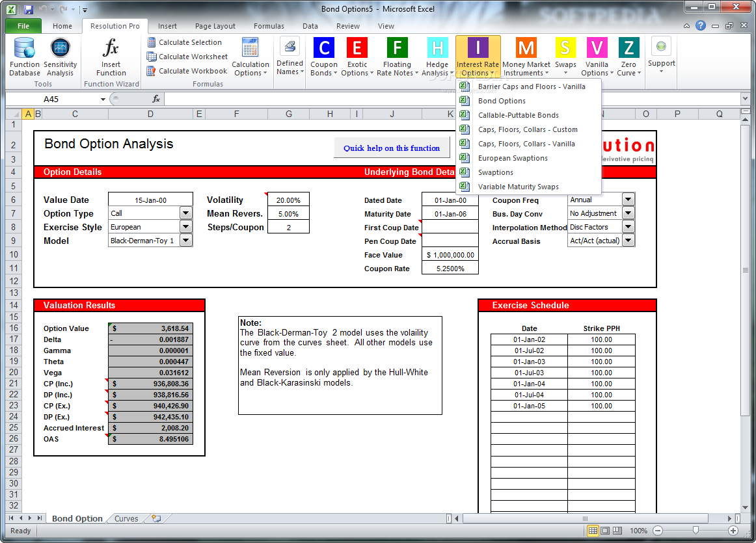Viewport: 756px width, 543px height.
Task: Open Calculation Options menu
Action: coord(250,57)
